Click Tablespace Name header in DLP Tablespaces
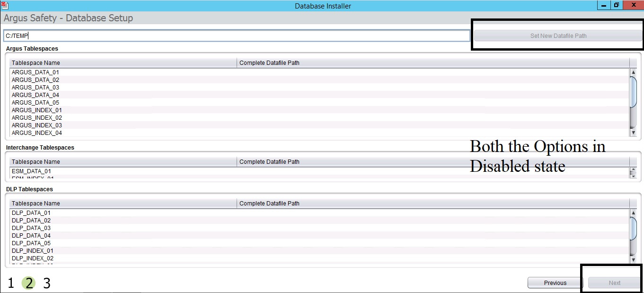Viewport: 644px width, 293px height. (x=123, y=203)
